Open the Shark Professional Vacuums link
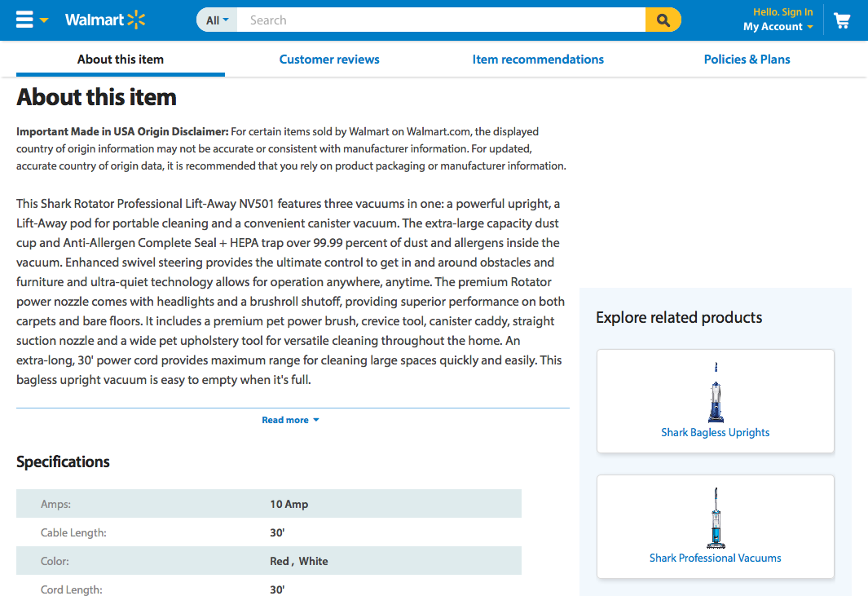 coord(716,558)
